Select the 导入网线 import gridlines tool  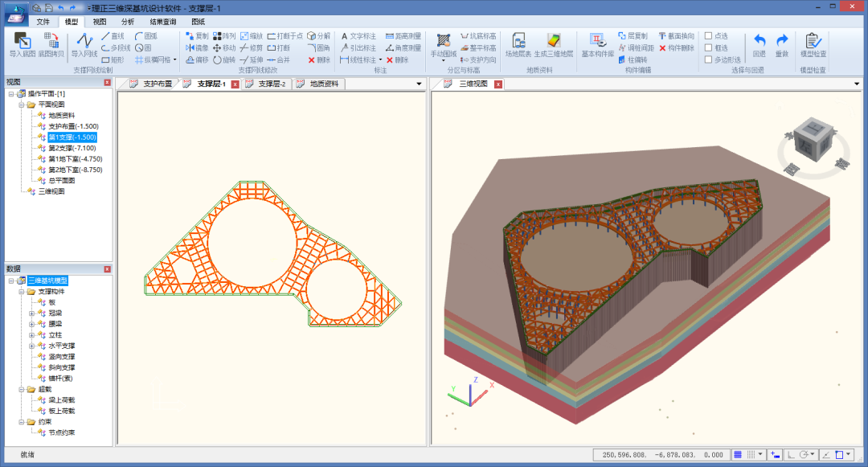pyautogui.click(x=84, y=41)
